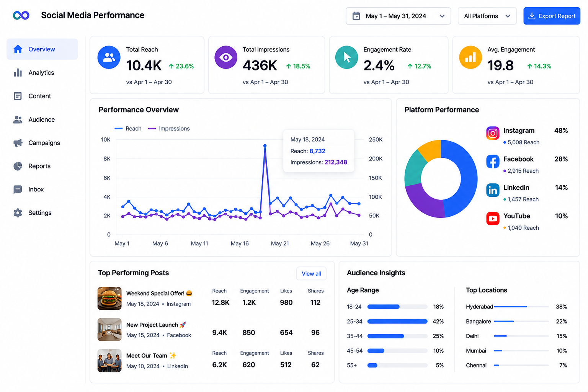This screenshot has width=588, height=392.
Task: Click the infinity logo icon
Action: point(21,15)
